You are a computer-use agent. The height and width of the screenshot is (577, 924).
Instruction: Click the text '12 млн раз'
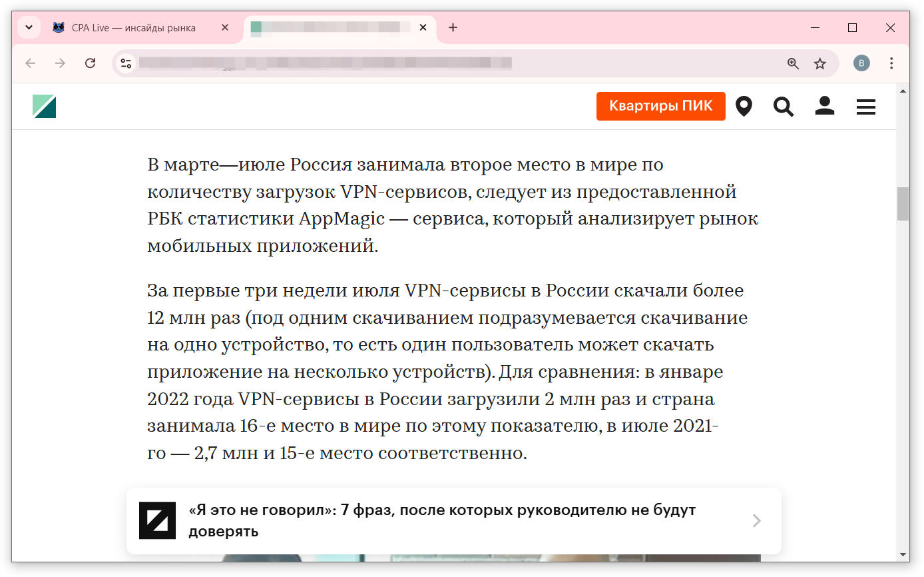click(194, 318)
